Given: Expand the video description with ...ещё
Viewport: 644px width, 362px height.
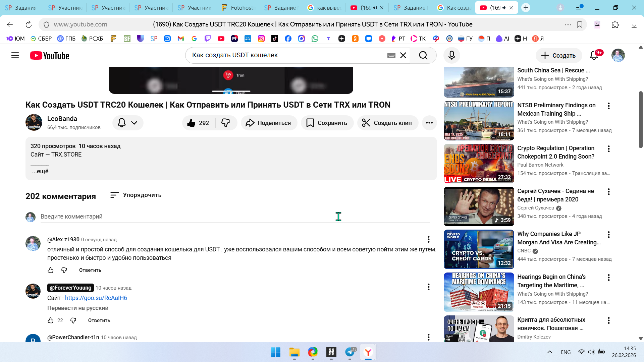Looking at the screenshot, I should (x=40, y=171).
